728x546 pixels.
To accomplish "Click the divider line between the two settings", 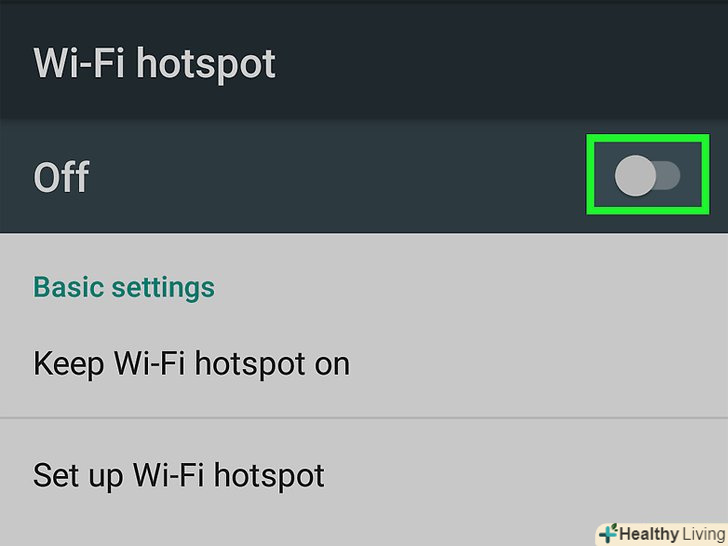I will [x=364, y=418].
